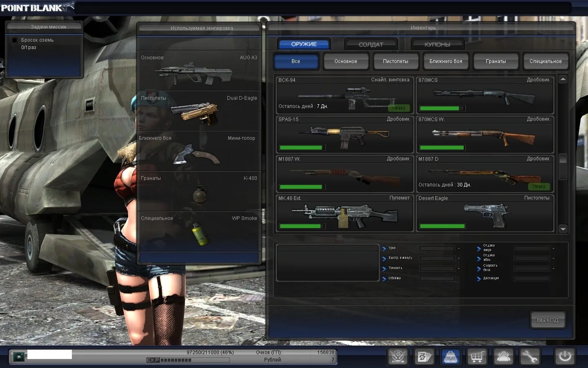
Task: Click the equipped K-400 grenade
Action: coord(199,191)
